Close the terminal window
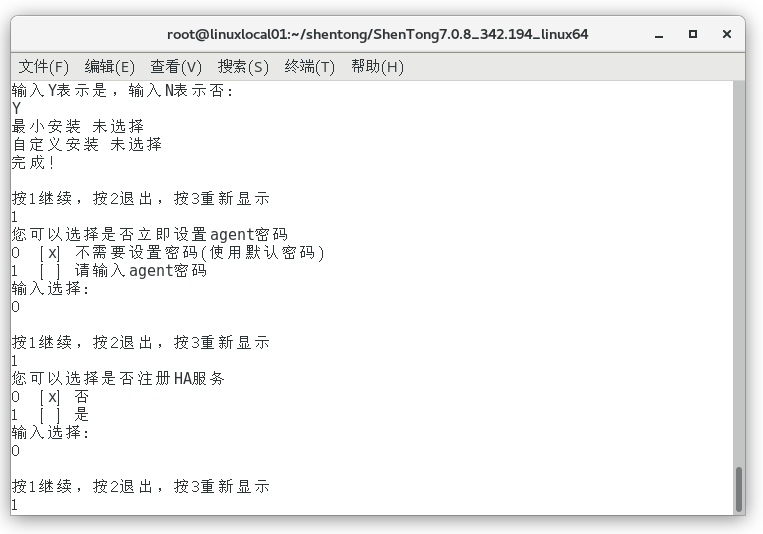The height and width of the screenshot is (534, 763). pos(727,34)
